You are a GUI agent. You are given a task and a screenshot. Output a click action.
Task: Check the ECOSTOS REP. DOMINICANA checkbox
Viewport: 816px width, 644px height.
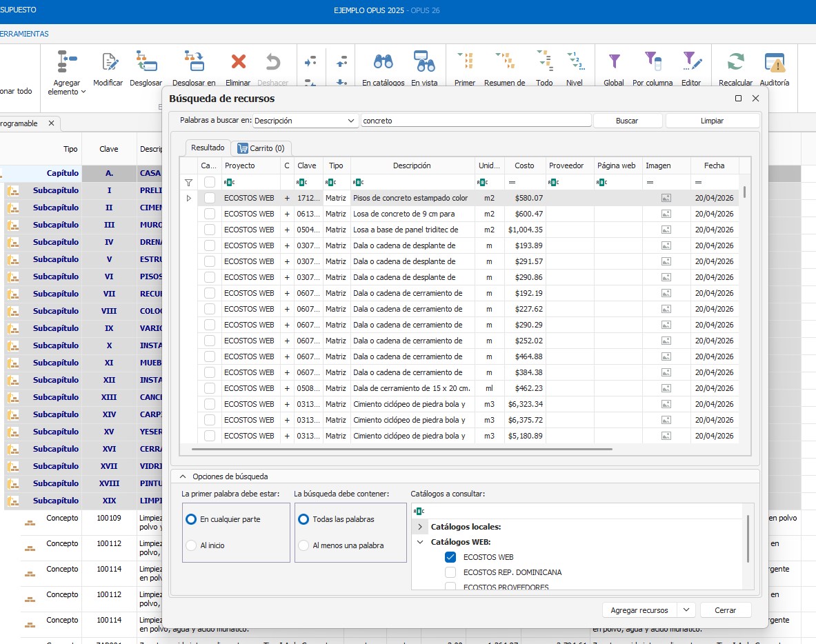coord(450,572)
